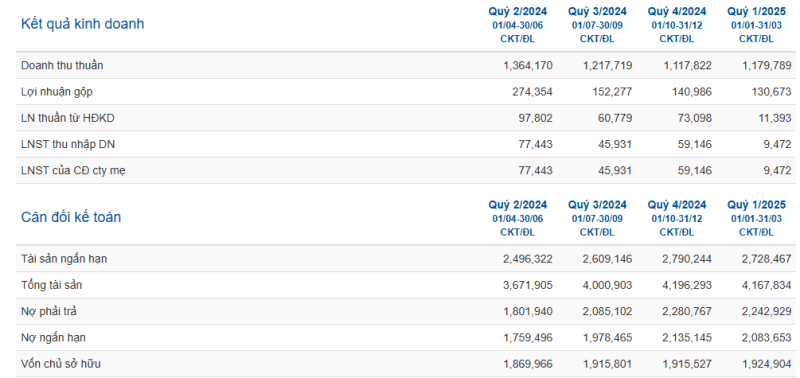Select the Doanh thu thuần row label
Screen dimensions: 800x378
62,65
